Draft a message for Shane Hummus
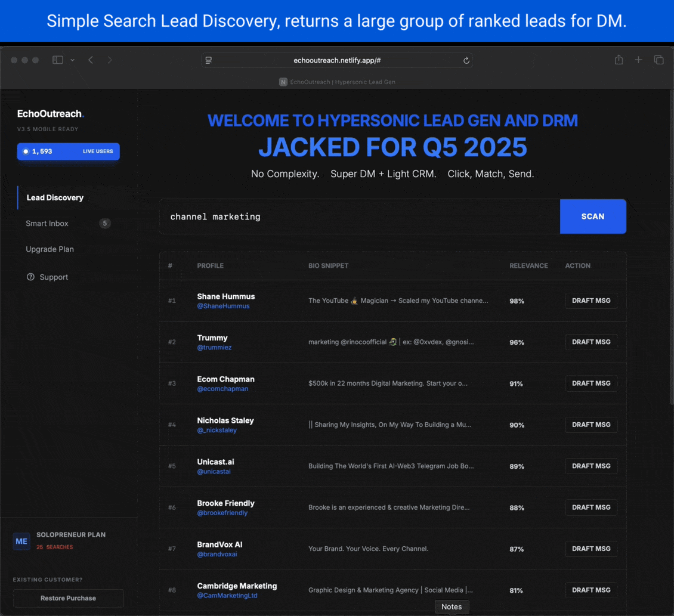 tap(591, 301)
